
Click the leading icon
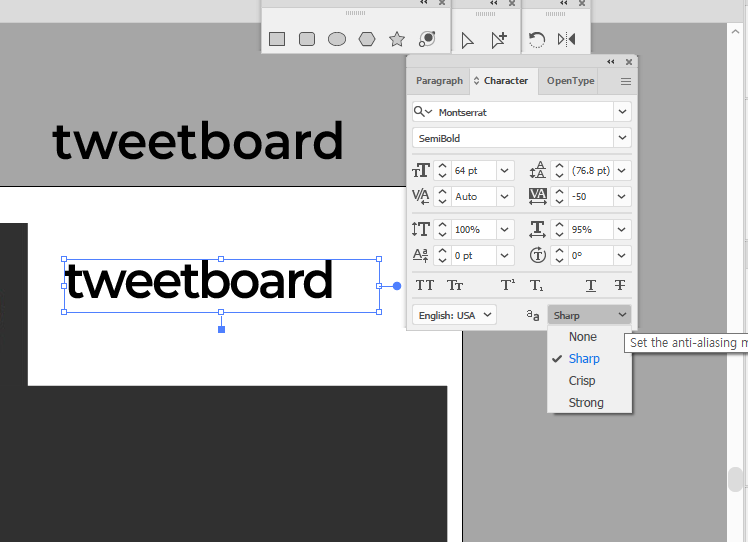point(538,170)
